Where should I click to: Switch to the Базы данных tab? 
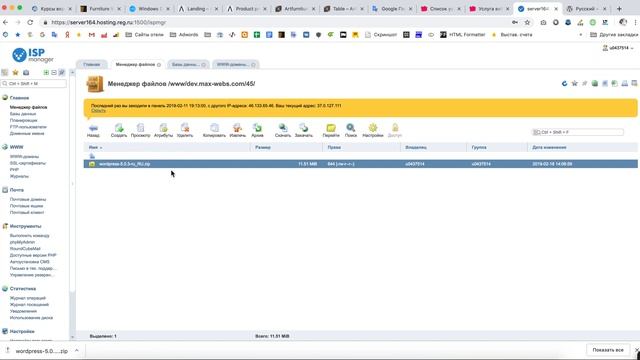point(188,64)
